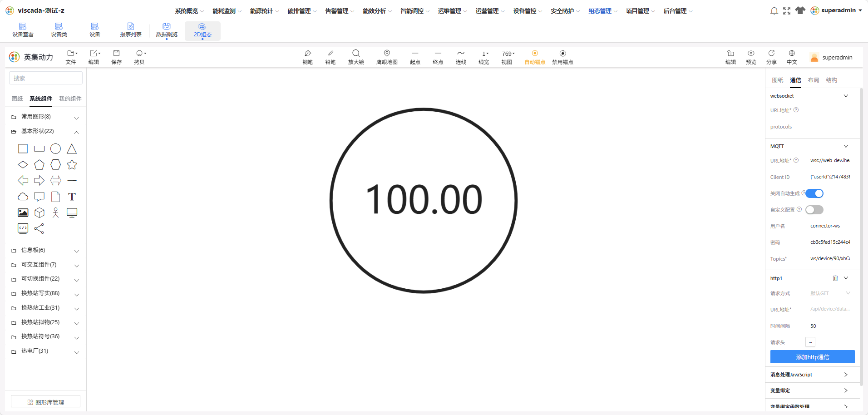This screenshot has height=415, width=868.
Task: Open the 文件 file menu
Action: pyautogui.click(x=72, y=57)
